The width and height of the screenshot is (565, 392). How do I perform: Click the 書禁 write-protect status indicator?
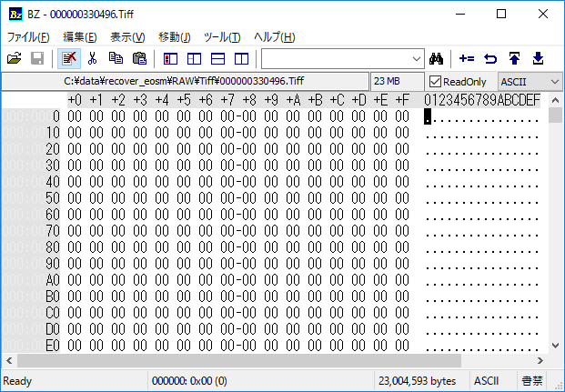point(532,381)
